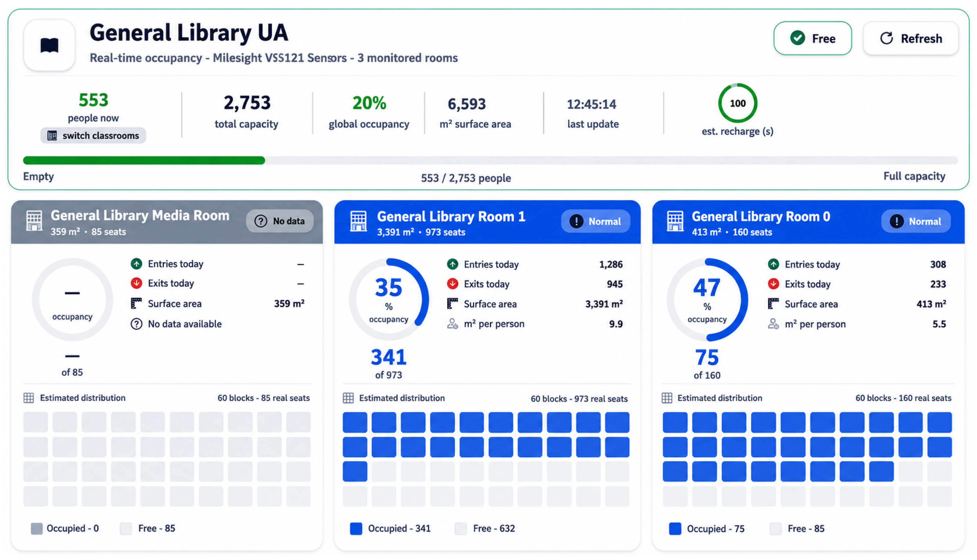This screenshot has width=977, height=560.
Task: Click the green Free status badge
Action: 813,39
